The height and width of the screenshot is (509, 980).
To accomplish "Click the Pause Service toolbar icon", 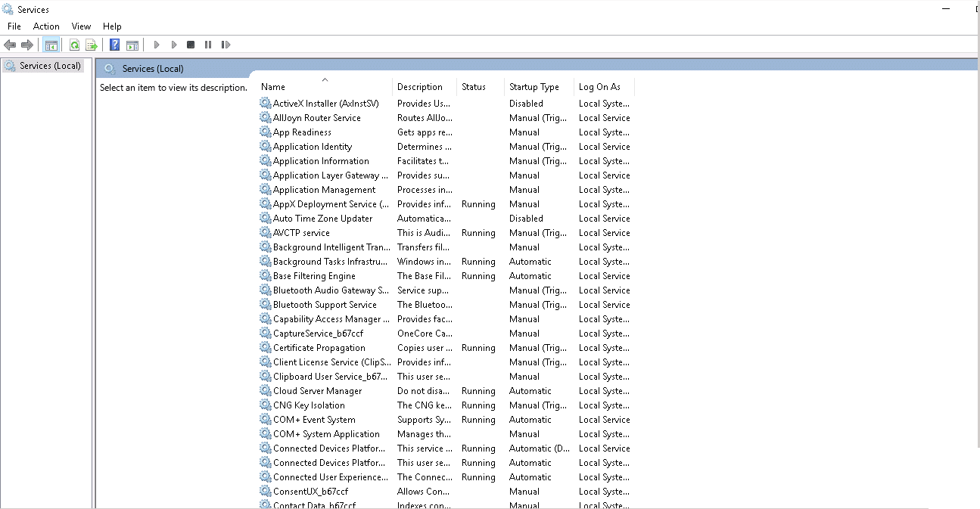I will [208, 45].
